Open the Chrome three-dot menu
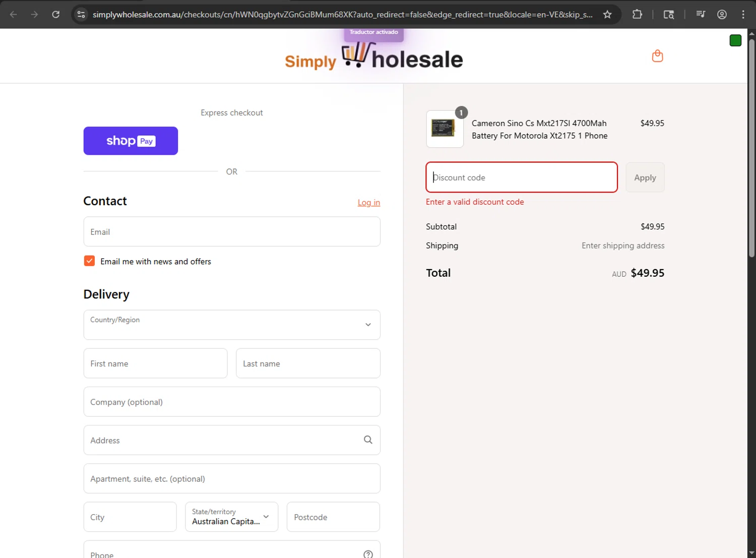The height and width of the screenshot is (558, 756). (743, 14)
